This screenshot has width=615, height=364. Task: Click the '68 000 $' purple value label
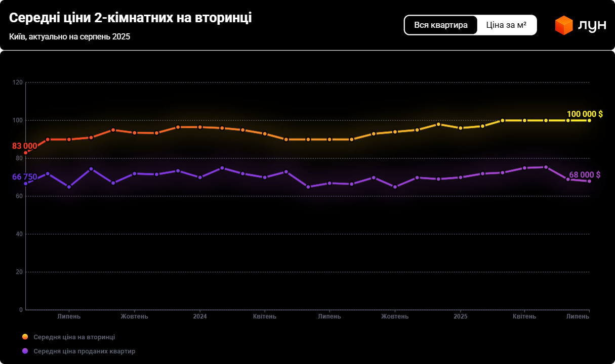tap(585, 174)
